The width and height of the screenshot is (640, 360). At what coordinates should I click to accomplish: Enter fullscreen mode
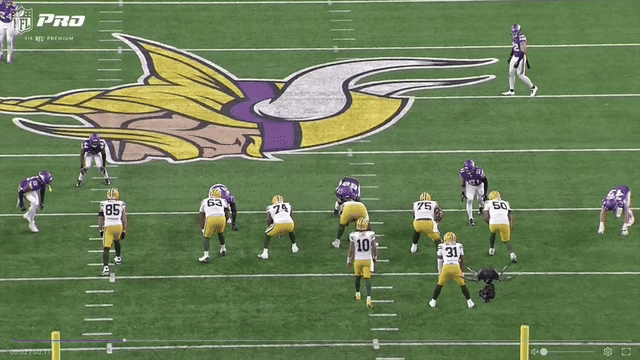(x=627, y=351)
